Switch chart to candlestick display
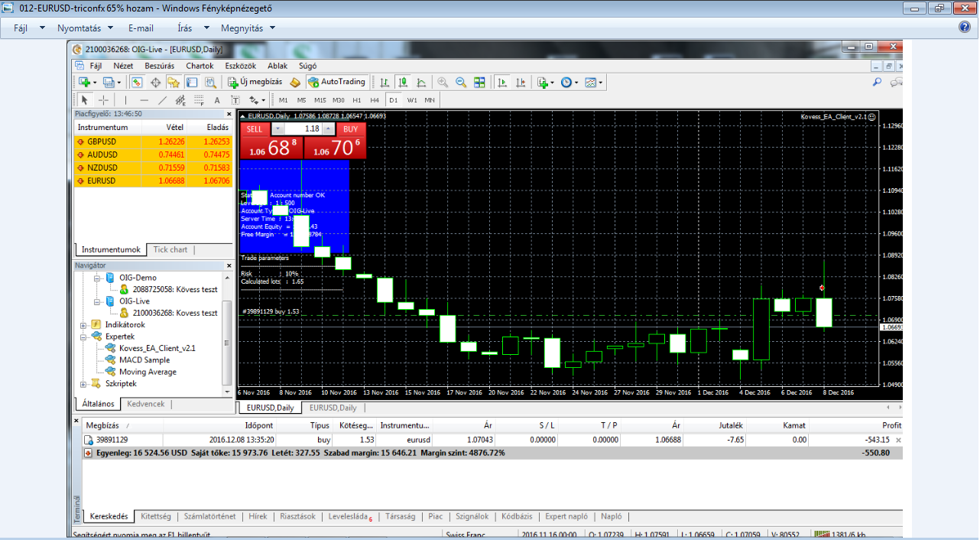Image resolution: width=980 pixels, height=540 pixels. tap(401, 83)
